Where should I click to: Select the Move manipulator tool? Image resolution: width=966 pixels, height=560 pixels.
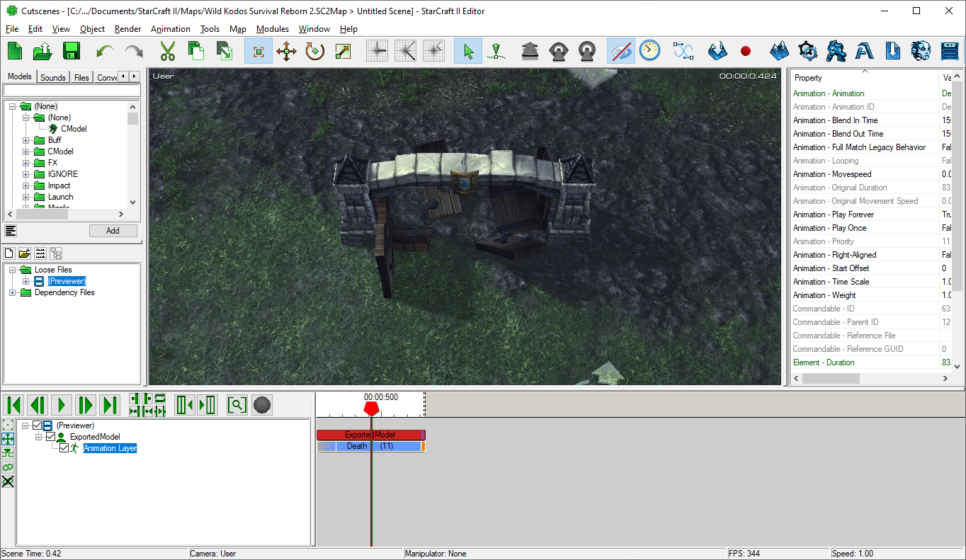[286, 50]
